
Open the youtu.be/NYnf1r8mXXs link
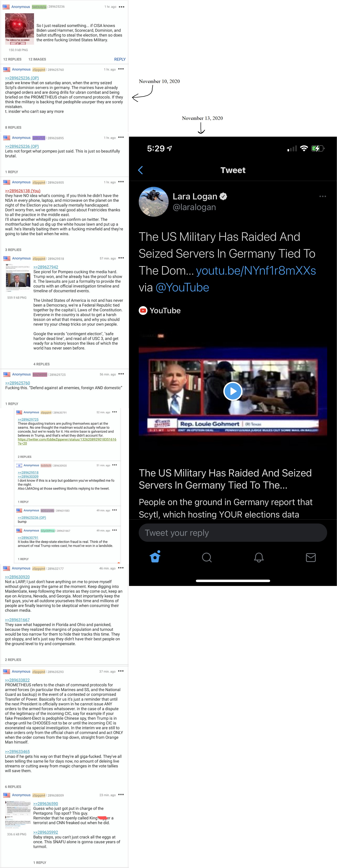point(256,271)
